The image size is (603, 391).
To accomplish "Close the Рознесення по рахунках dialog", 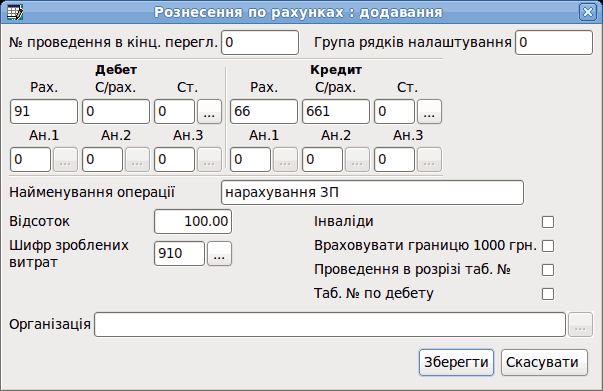I will tap(588, 12).
